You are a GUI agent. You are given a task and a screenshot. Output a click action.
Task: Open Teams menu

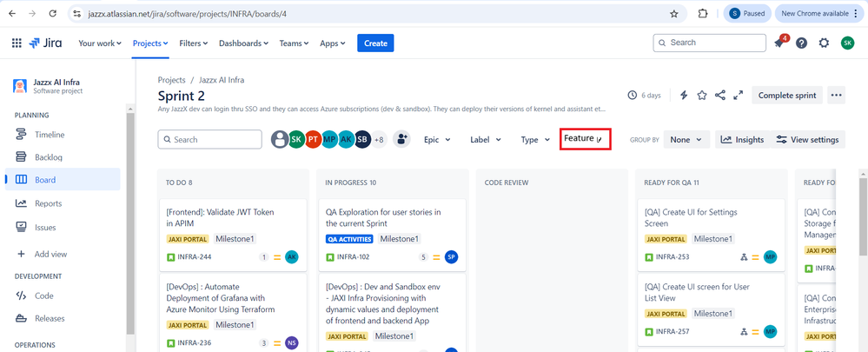[294, 43]
